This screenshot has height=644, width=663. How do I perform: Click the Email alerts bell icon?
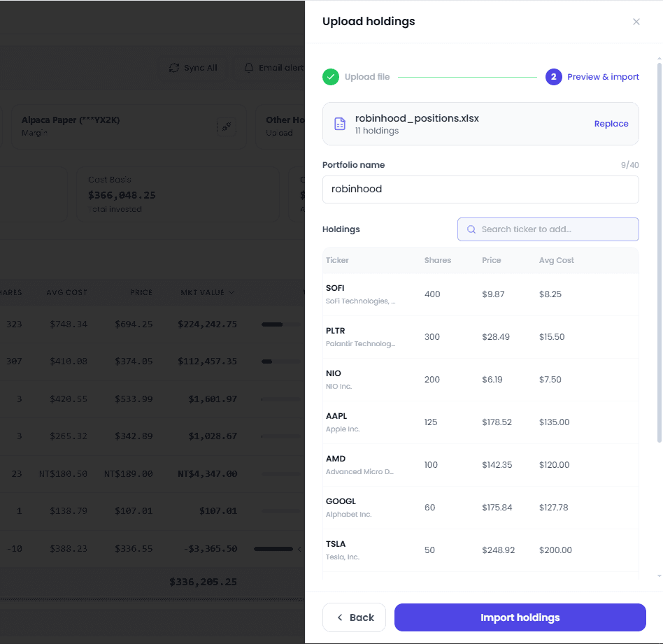249,68
